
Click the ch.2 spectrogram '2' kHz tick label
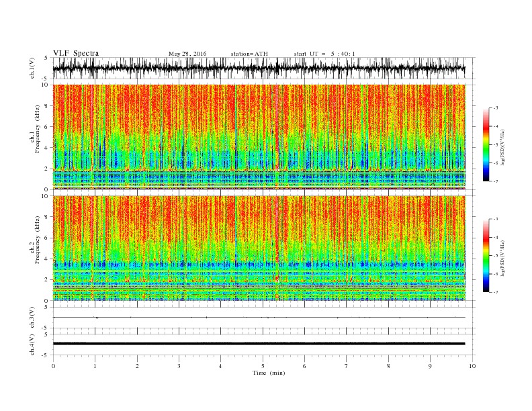tap(47, 280)
